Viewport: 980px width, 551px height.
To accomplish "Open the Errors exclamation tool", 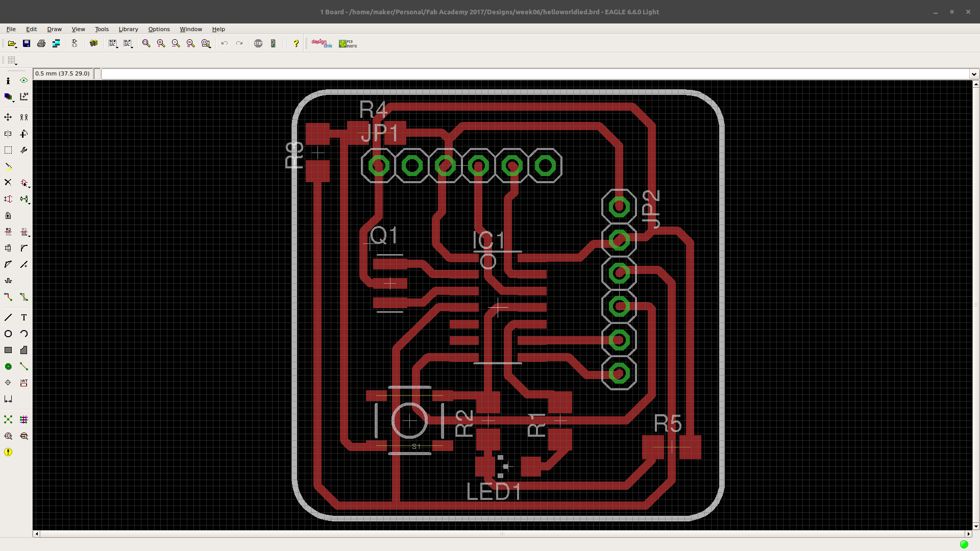I will 8,452.
